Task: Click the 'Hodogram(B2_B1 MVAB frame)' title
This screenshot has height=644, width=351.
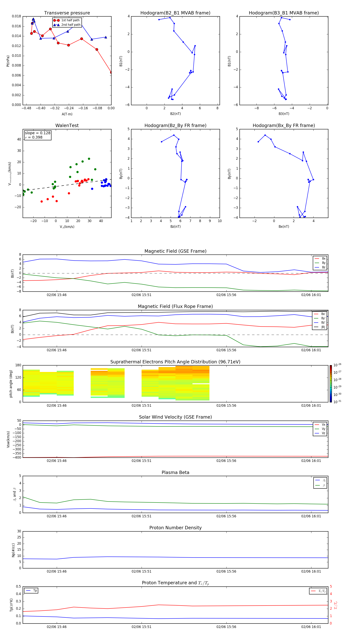Action: click(175, 13)
